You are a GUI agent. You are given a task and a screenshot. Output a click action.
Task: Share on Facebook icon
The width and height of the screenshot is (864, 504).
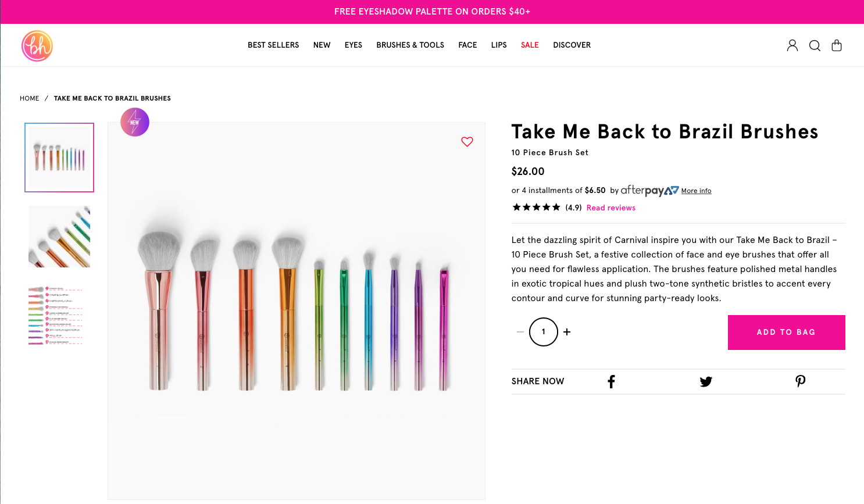pyautogui.click(x=611, y=381)
